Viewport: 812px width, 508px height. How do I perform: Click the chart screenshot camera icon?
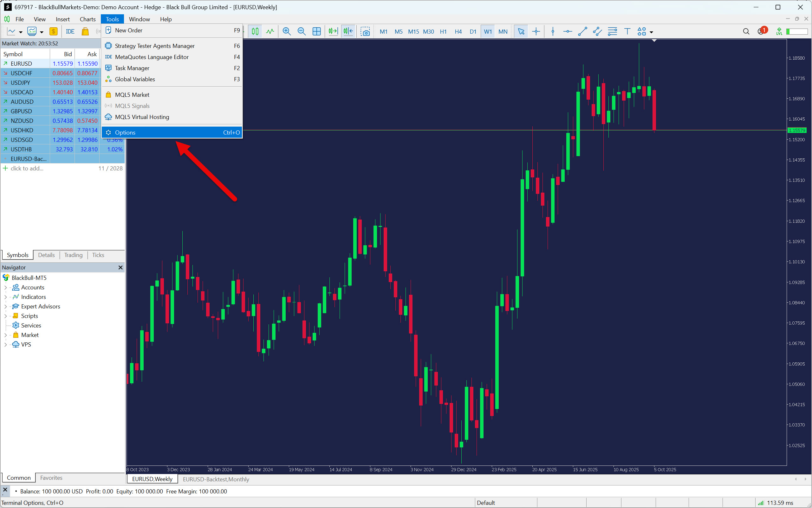pyautogui.click(x=365, y=32)
